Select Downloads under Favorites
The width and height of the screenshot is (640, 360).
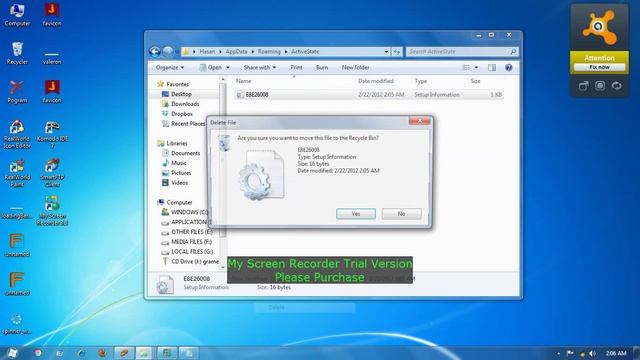(x=185, y=104)
